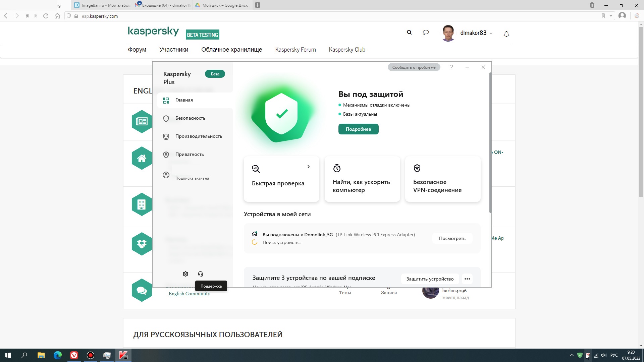This screenshot has height=362, width=644.
Task: Click the help question mark in Kaspersky
Action: point(451,67)
